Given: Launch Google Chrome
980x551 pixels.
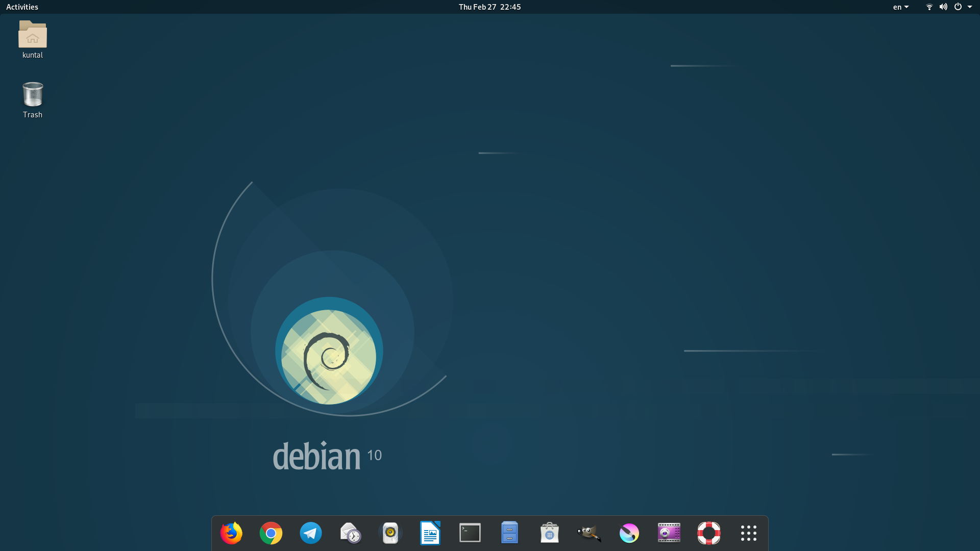Looking at the screenshot, I should pos(271,533).
